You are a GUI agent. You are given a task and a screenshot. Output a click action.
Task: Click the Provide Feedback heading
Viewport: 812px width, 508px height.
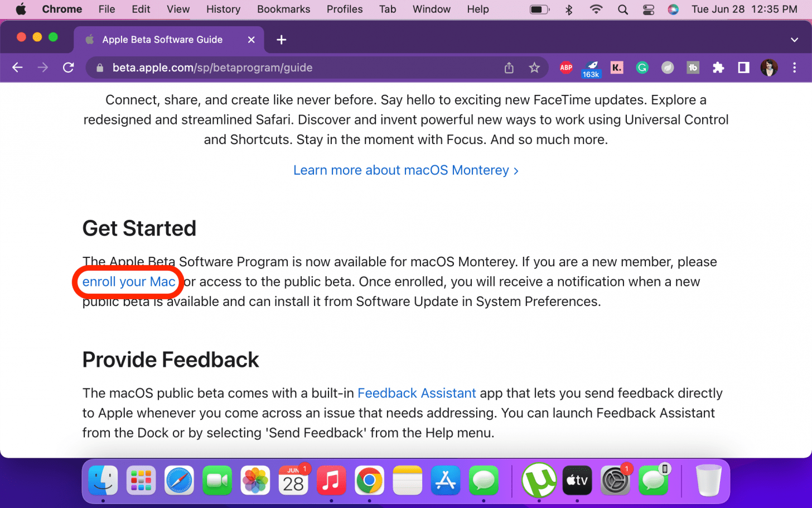pos(171,360)
